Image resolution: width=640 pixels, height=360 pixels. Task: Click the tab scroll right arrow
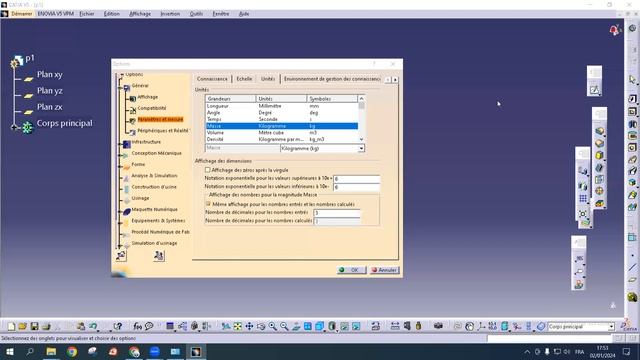coord(395,80)
